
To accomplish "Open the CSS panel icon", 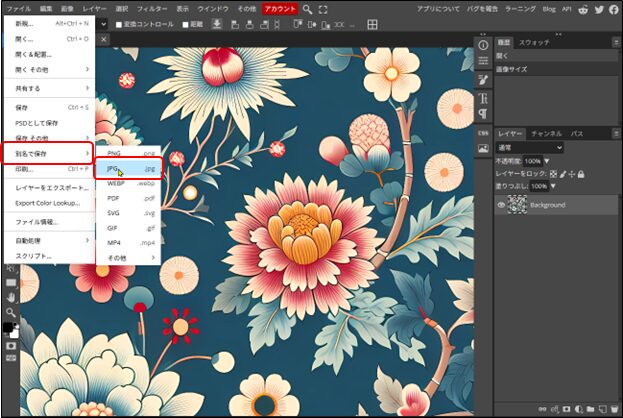I will (483, 133).
